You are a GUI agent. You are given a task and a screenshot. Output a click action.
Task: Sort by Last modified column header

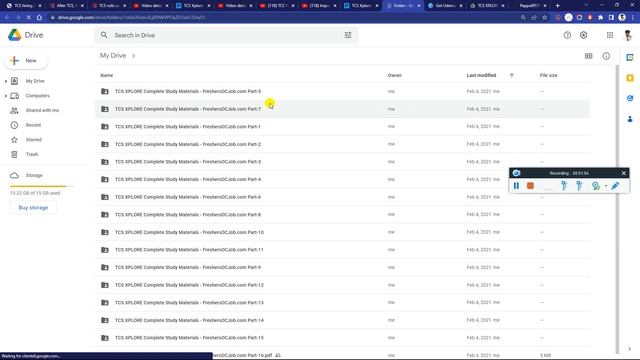point(481,75)
